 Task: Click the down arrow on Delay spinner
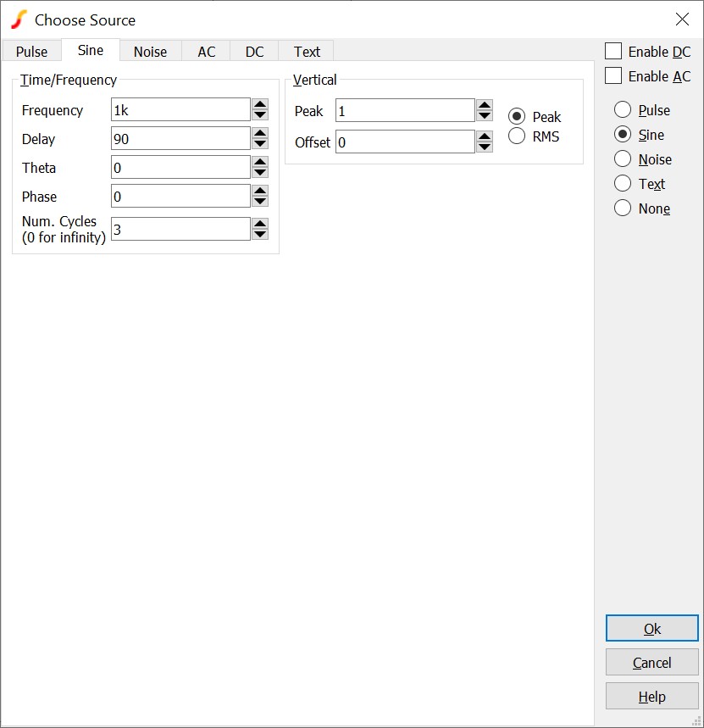[260, 144]
